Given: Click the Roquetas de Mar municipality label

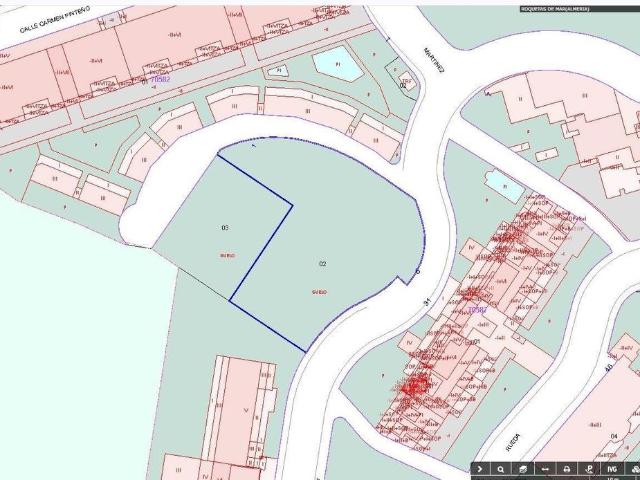Looking at the screenshot, I should [555, 9].
